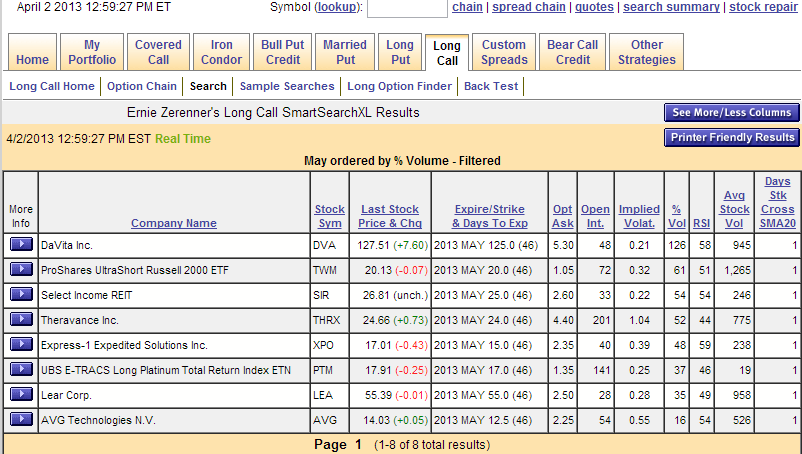Open the Option Chain submenu item

(x=142, y=86)
